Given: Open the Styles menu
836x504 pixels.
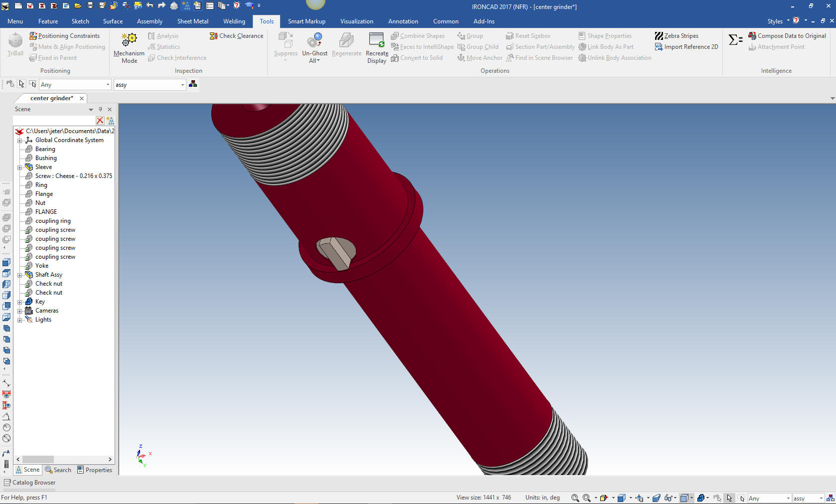Looking at the screenshot, I should (778, 21).
